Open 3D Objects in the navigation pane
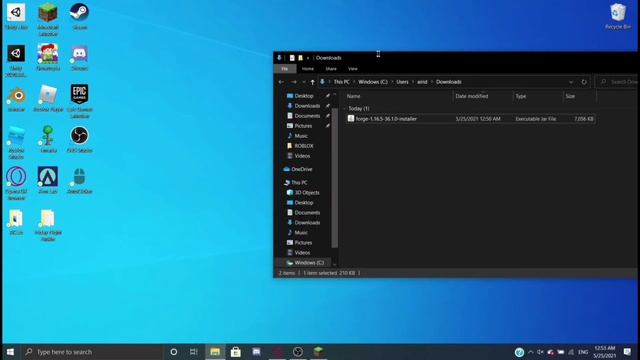 (307, 193)
